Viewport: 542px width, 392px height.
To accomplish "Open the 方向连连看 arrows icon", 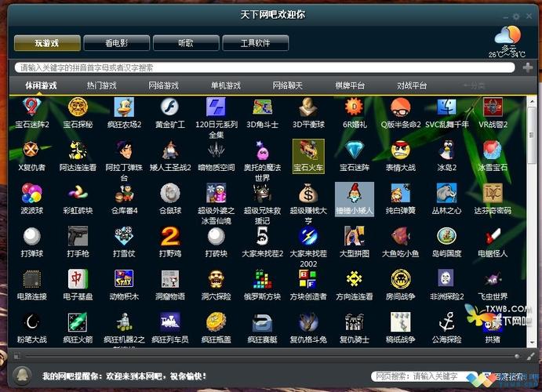I will [x=355, y=279].
